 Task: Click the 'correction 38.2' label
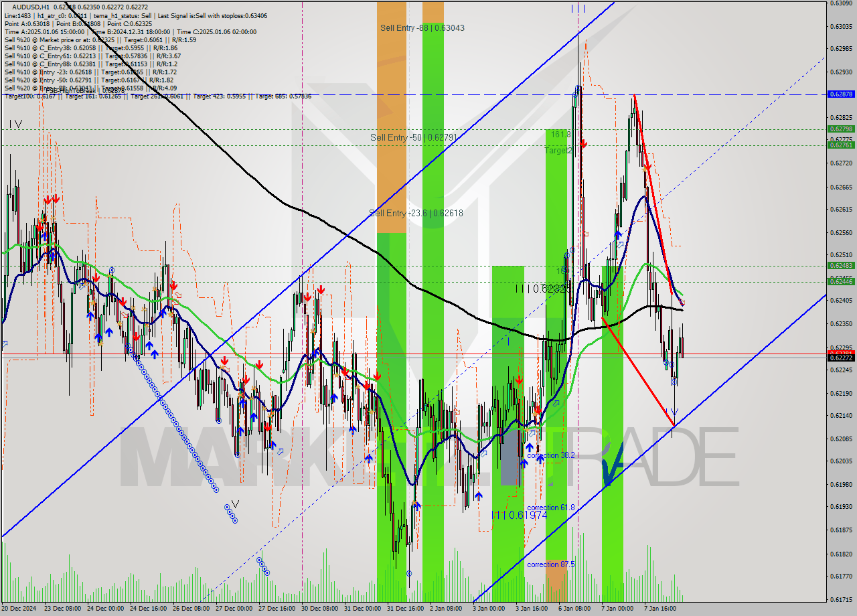(551, 455)
